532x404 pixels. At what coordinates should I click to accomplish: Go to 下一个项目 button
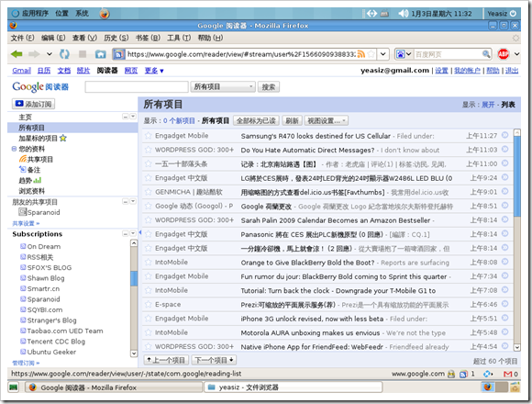tap(214, 360)
